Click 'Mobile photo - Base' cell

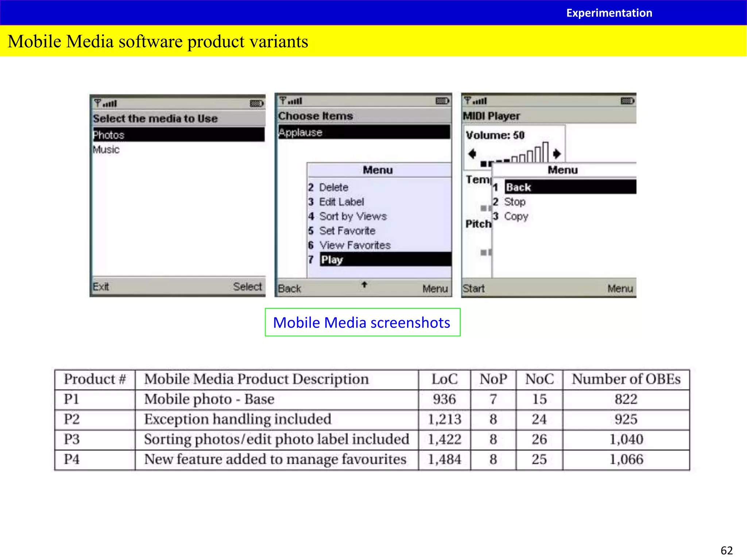[x=209, y=399]
